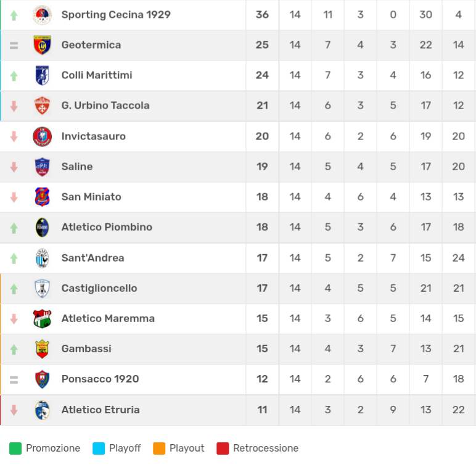The width and height of the screenshot is (476, 467).
Task: Click the G. Urbino Taccola crest
Action: point(42,105)
